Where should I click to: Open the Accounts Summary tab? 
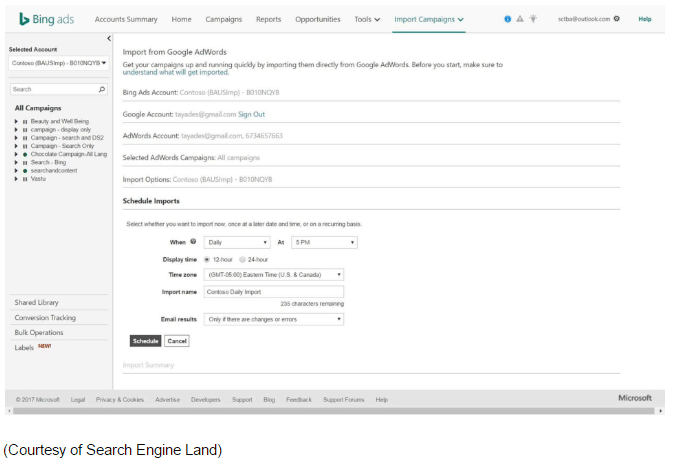126,19
